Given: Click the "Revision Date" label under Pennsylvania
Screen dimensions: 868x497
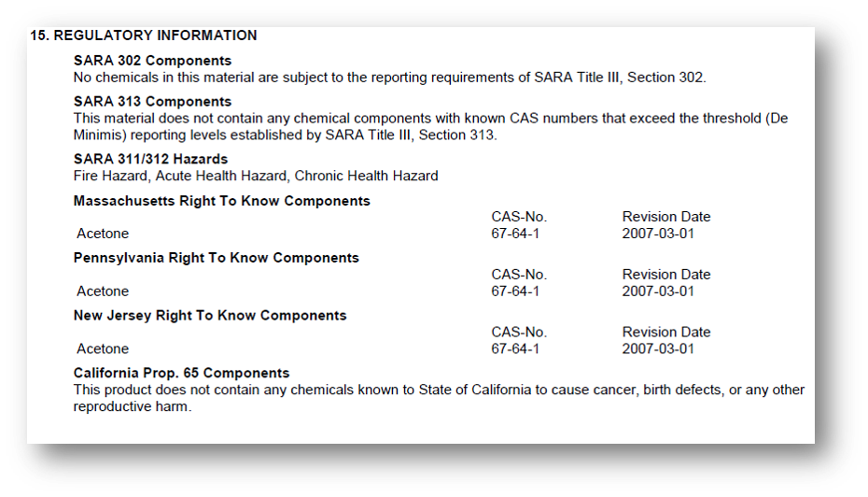Looking at the screenshot, I should [x=666, y=275].
